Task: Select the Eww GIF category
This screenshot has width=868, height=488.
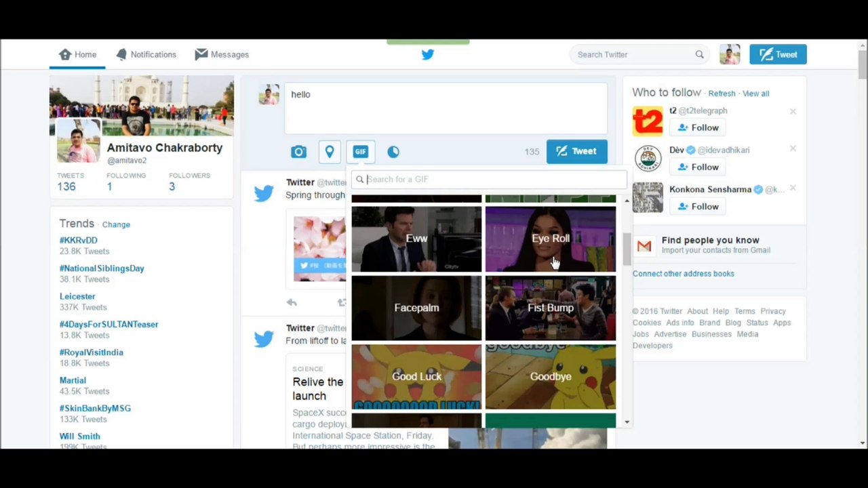Action: (416, 239)
